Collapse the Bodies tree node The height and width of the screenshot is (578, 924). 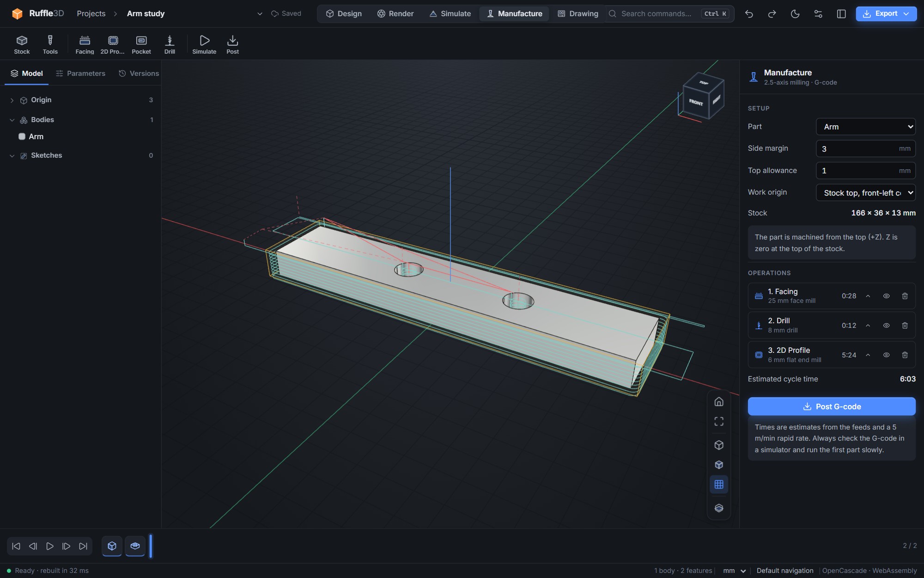(12, 120)
